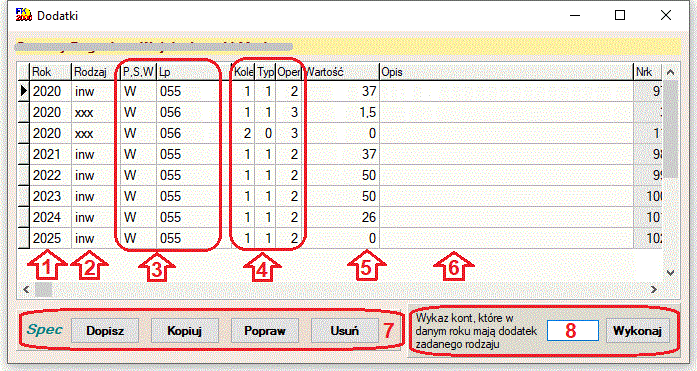Click the horizontal scrollbar left arrow
This screenshot has height=371, width=697.
click(26, 290)
